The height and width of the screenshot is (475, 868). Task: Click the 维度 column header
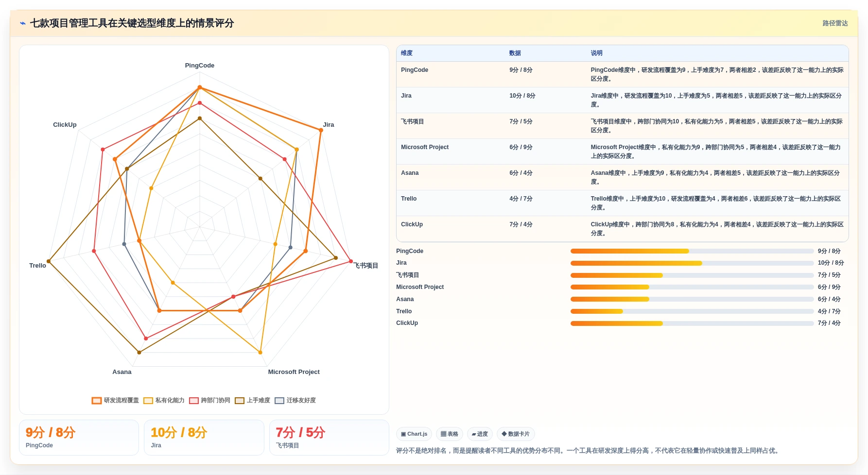tap(407, 53)
